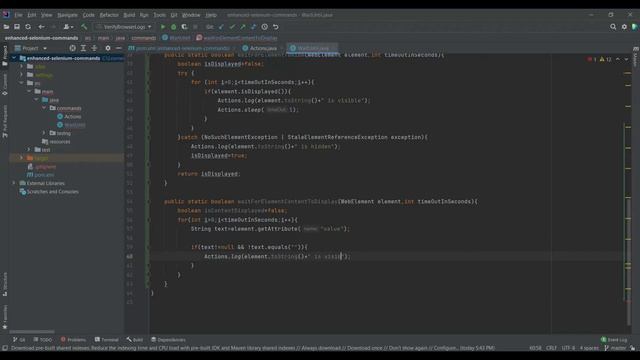The image size is (640, 360).
Task: Open the Code menu
Action: coord(89,15)
